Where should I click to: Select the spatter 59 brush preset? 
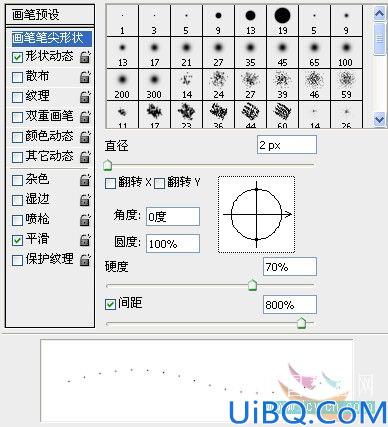pyautogui.click(x=346, y=85)
